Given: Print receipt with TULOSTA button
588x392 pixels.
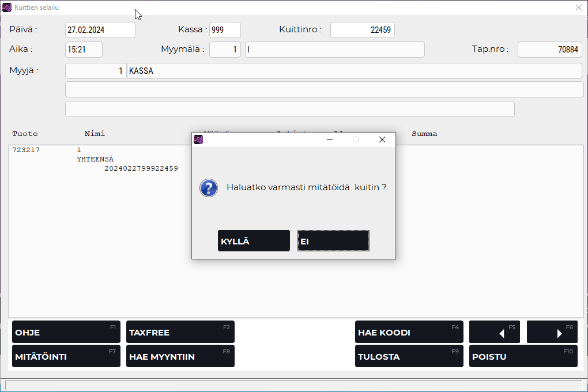Looking at the screenshot, I should [409, 356].
